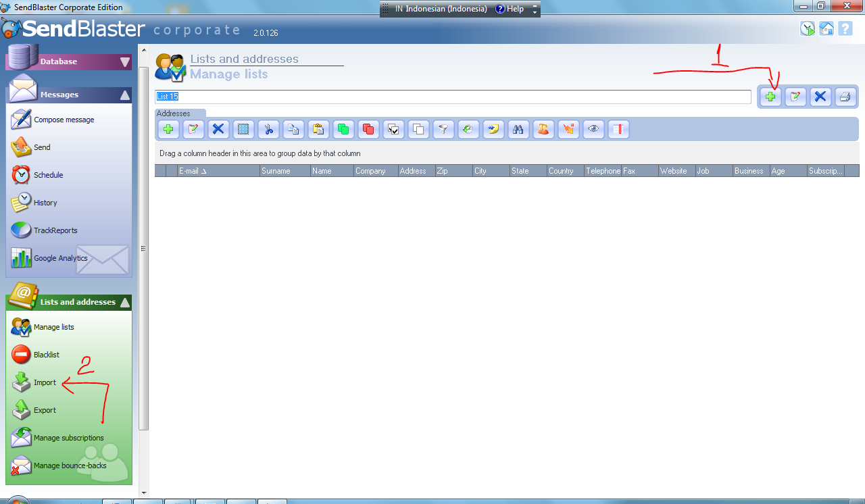This screenshot has width=865, height=504.
Task: Click Export in the sidebar
Action: pyautogui.click(x=34, y=410)
